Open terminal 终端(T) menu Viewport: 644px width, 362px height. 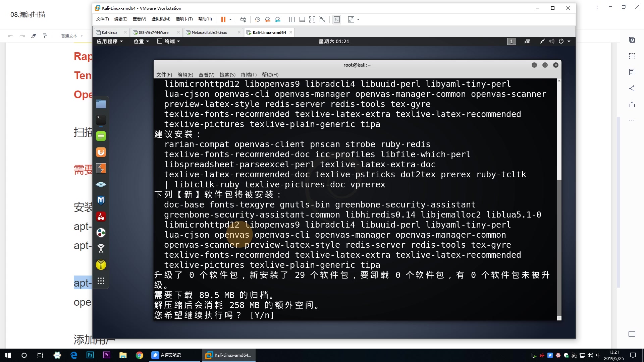(x=249, y=74)
